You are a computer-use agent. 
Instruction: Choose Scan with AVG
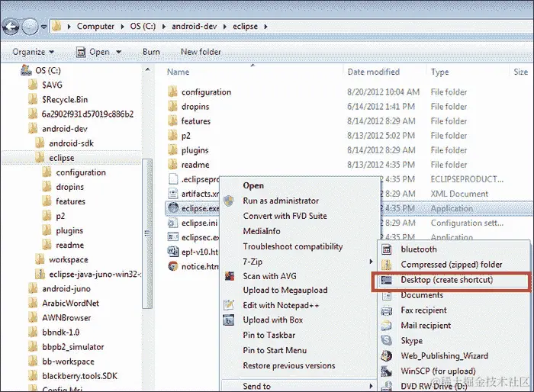click(x=269, y=276)
